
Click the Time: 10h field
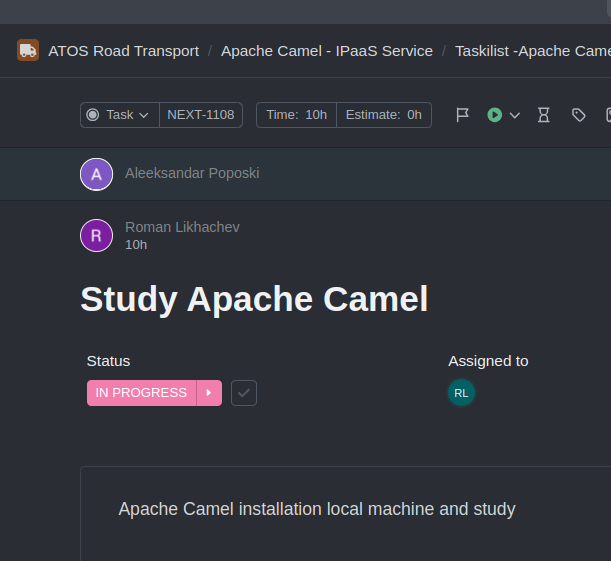tap(296, 115)
